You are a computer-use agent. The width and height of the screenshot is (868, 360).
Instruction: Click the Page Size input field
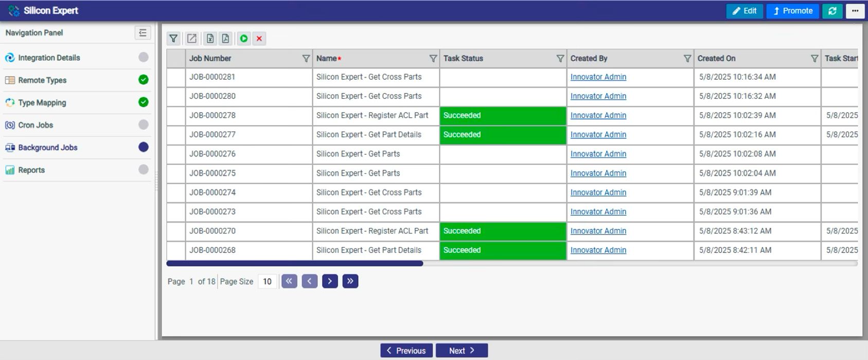click(x=268, y=281)
